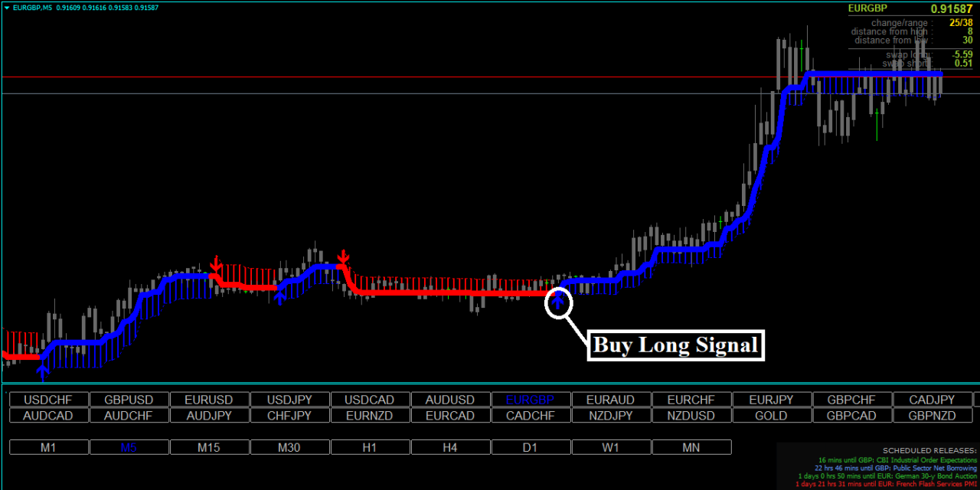Load EURAUD chart button
The image size is (980, 490).
click(612, 400)
